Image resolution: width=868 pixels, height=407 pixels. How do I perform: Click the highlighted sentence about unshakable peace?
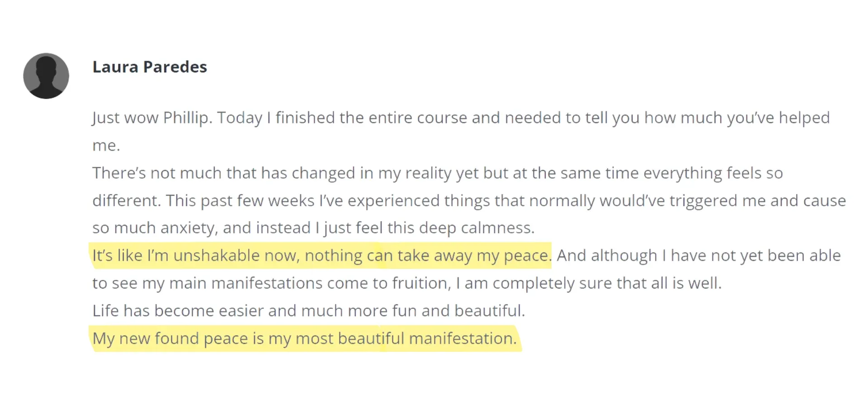pyautogui.click(x=322, y=256)
